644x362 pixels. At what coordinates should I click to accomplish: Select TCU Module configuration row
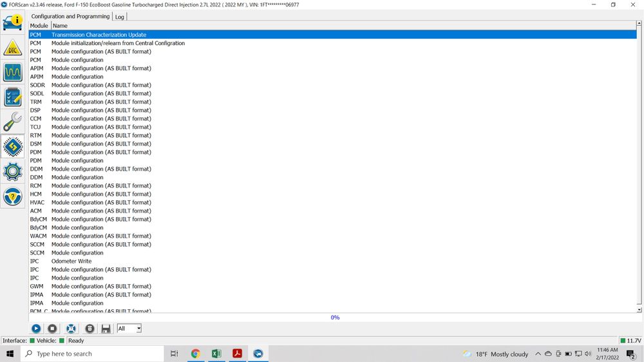coord(333,127)
